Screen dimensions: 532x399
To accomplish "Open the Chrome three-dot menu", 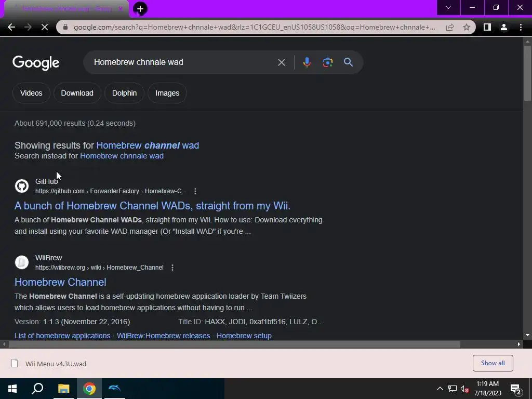I will pyautogui.click(x=521, y=27).
